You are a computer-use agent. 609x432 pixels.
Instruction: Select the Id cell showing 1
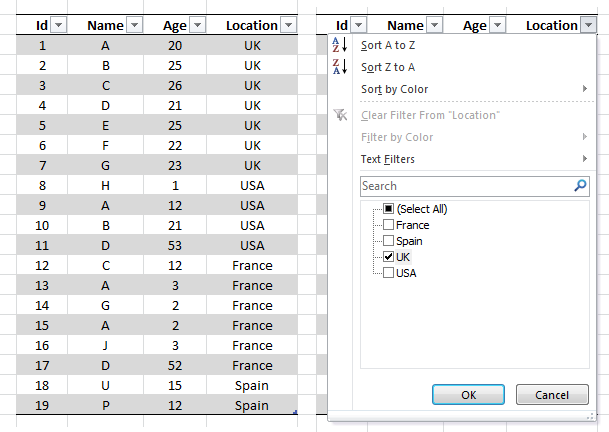42,45
